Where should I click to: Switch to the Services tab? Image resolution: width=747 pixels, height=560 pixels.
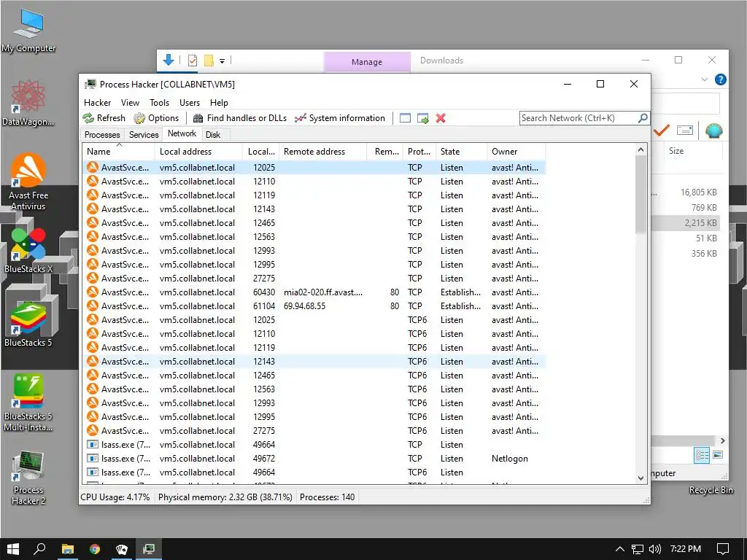coord(144,135)
